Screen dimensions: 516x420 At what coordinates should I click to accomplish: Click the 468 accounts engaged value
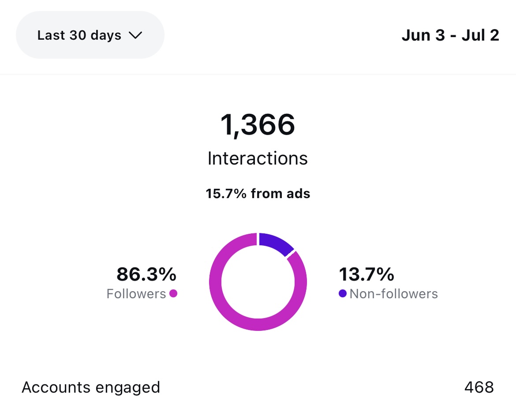click(479, 387)
